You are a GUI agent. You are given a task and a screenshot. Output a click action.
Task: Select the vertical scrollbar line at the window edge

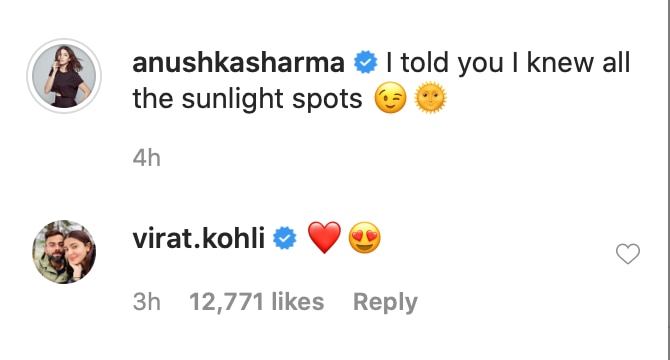pyautogui.click(x=668, y=180)
